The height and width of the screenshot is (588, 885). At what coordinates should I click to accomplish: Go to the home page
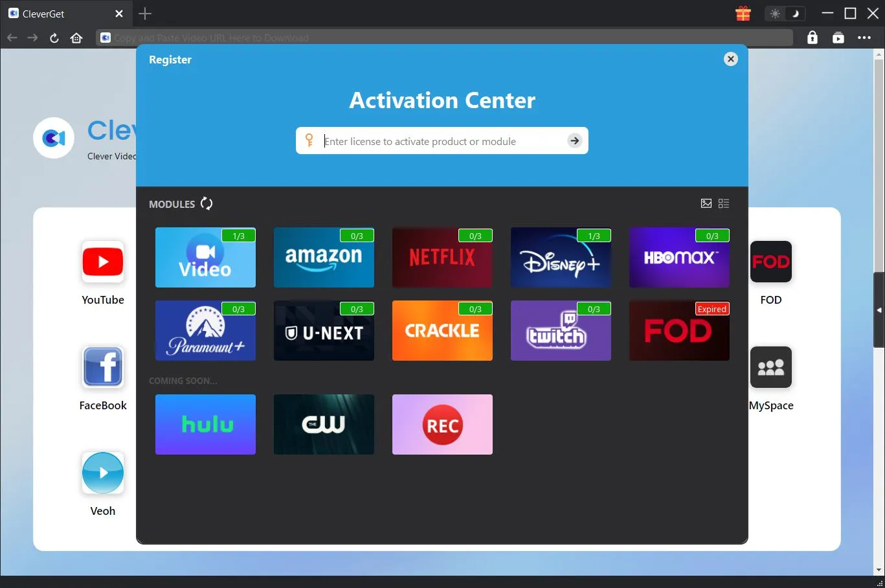[x=76, y=38]
